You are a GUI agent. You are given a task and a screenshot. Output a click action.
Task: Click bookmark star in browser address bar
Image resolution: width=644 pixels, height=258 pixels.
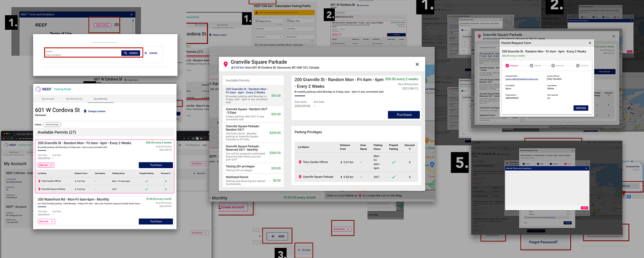click(189, 138)
